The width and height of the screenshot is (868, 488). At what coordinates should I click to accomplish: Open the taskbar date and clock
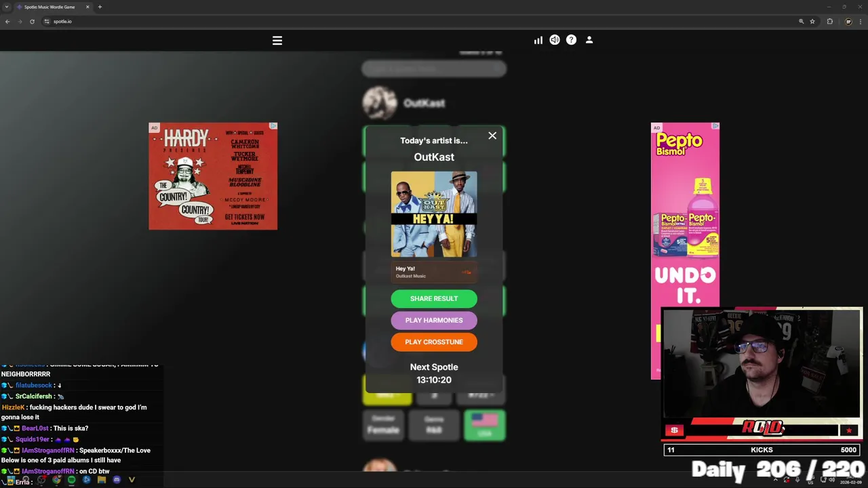(x=851, y=481)
